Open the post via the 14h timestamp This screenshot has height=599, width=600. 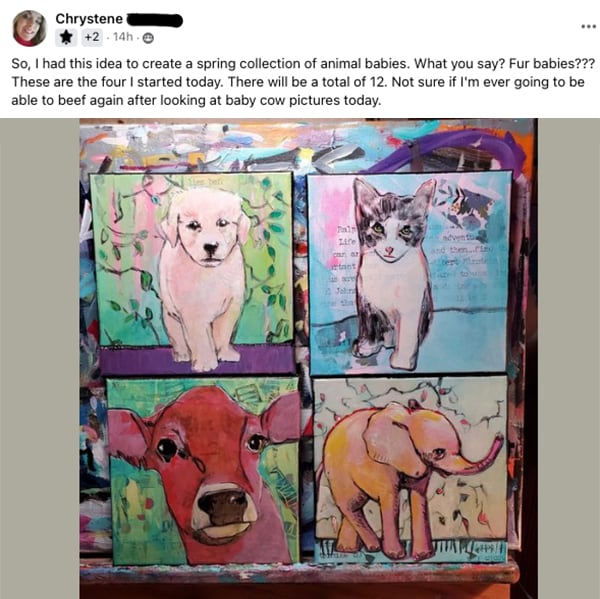point(123,37)
